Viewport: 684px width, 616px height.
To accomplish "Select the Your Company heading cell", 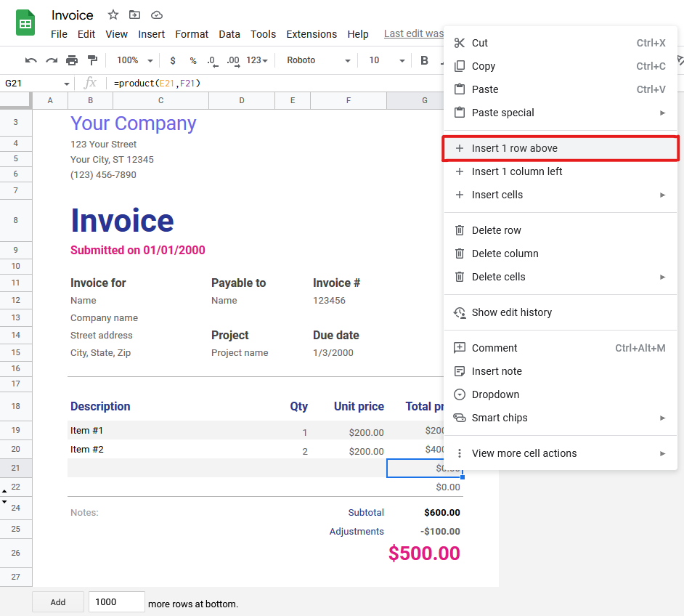I will 133,123.
